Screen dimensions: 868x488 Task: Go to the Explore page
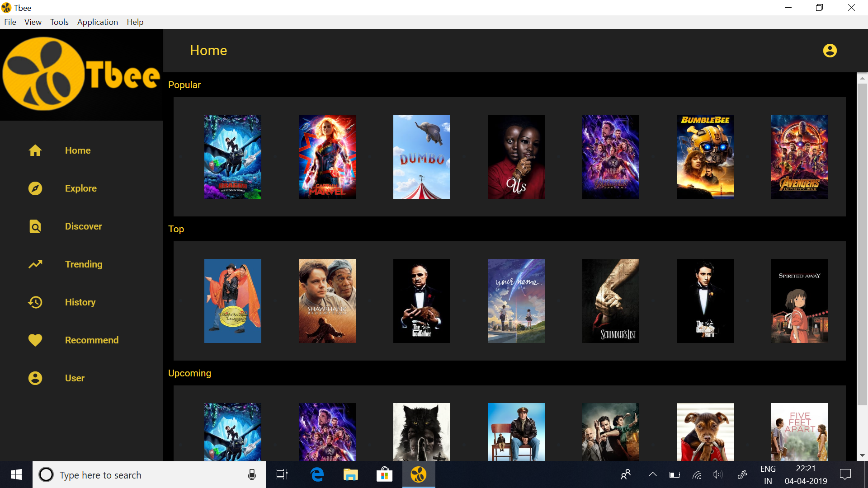(x=81, y=188)
